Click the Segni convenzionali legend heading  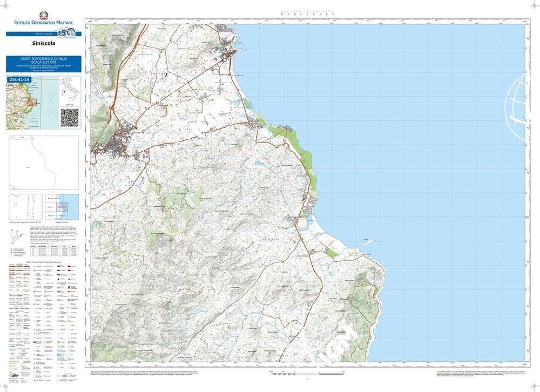pos(44,261)
